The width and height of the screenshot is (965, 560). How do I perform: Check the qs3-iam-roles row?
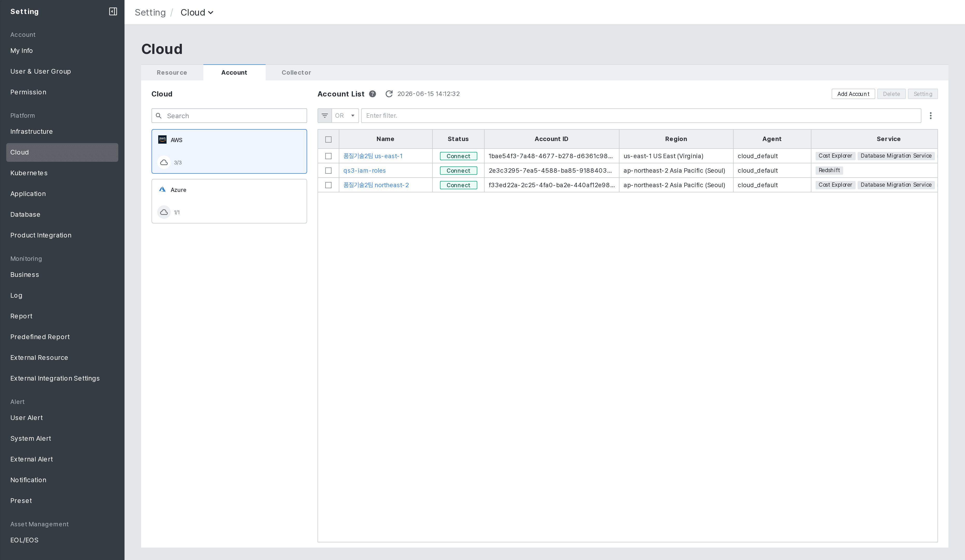click(328, 171)
